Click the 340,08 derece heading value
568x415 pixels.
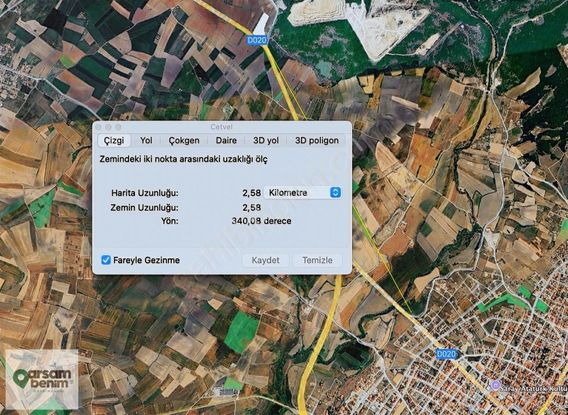point(261,221)
